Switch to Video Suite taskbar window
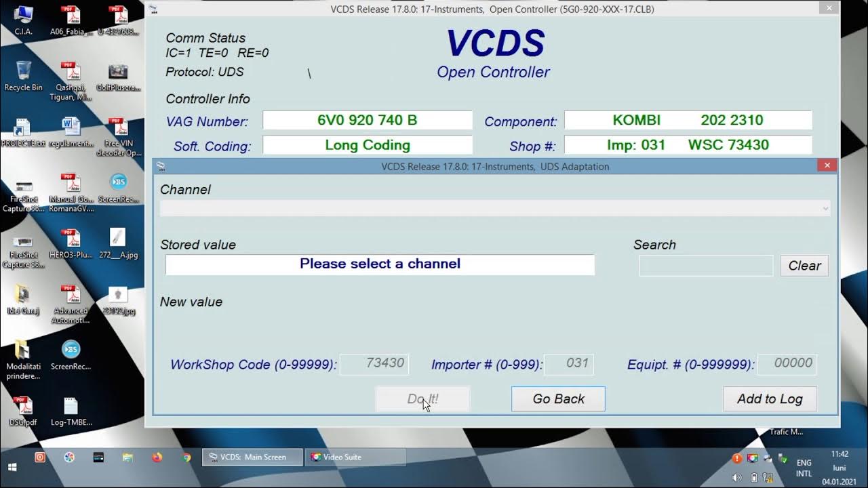This screenshot has height=488, width=868. (355, 457)
